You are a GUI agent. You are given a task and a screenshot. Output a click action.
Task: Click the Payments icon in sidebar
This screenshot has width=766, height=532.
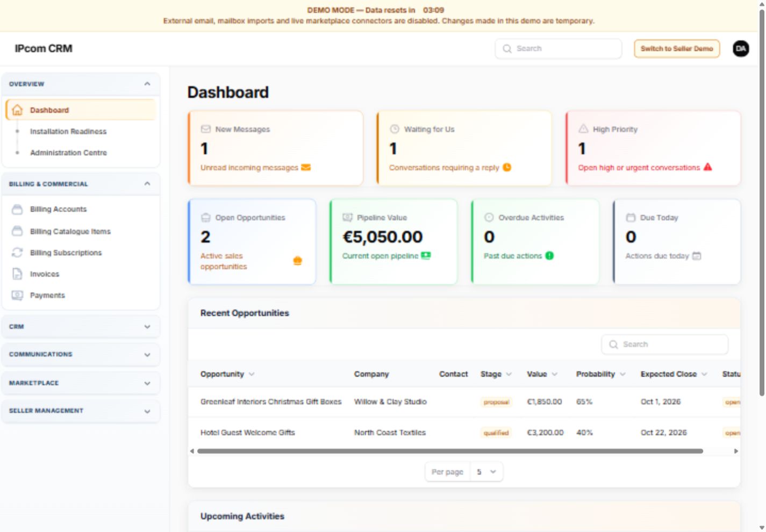(17, 295)
